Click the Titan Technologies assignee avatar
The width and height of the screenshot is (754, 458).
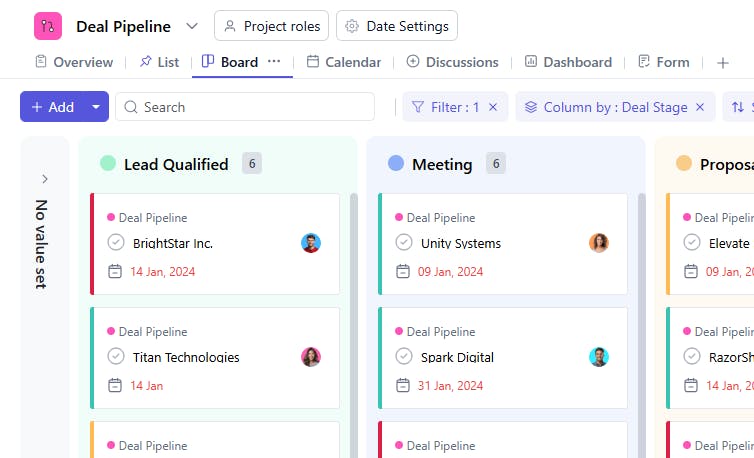311,357
